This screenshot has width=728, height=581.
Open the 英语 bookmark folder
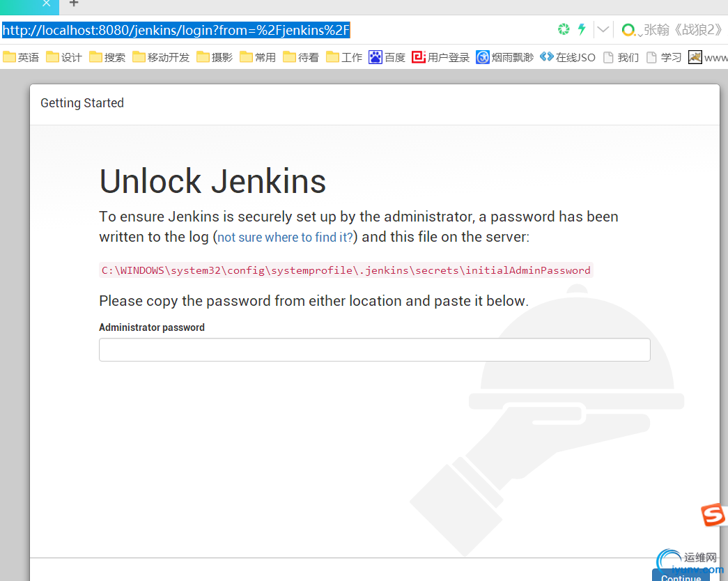tap(21, 57)
